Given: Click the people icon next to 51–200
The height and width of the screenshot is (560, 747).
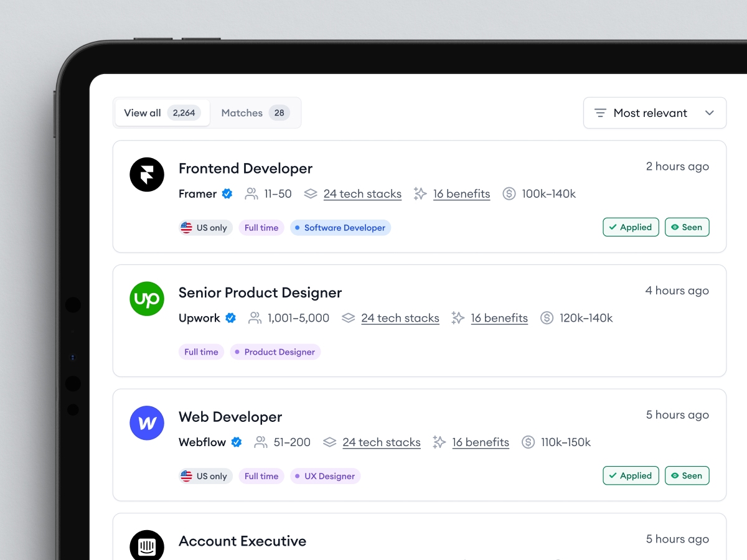Looking at the screenshot, I should point(261,442).
